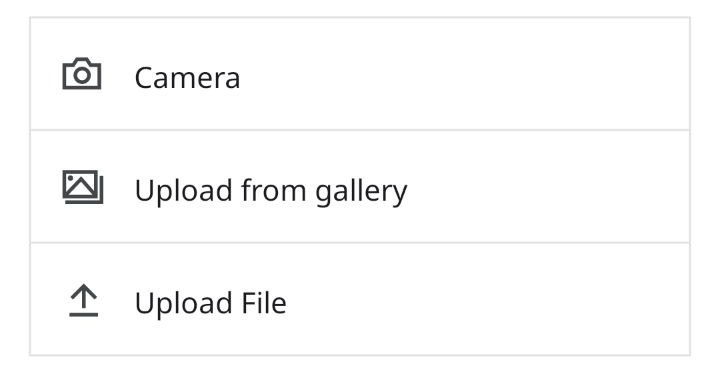Select the Camera menu option
Viewport: 720px width, 373px height.
pos(360,74)
